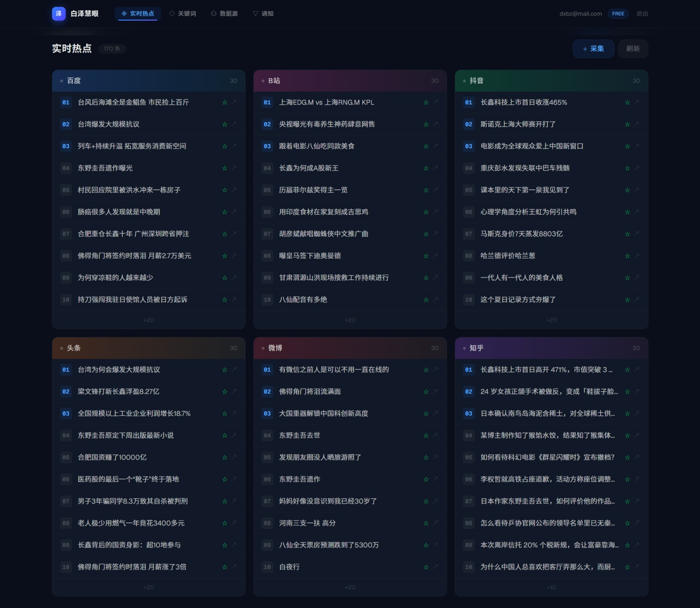Click the 知乎 card header

coord(551,348)
